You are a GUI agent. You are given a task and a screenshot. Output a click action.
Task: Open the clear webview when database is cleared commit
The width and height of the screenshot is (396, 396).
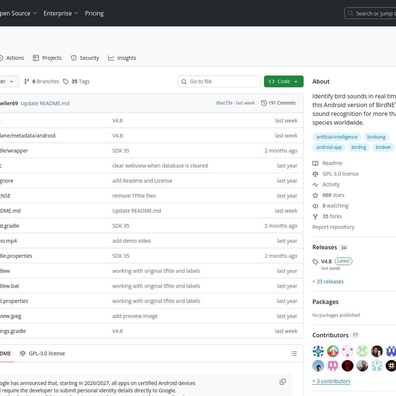click(x=160, y=166)
